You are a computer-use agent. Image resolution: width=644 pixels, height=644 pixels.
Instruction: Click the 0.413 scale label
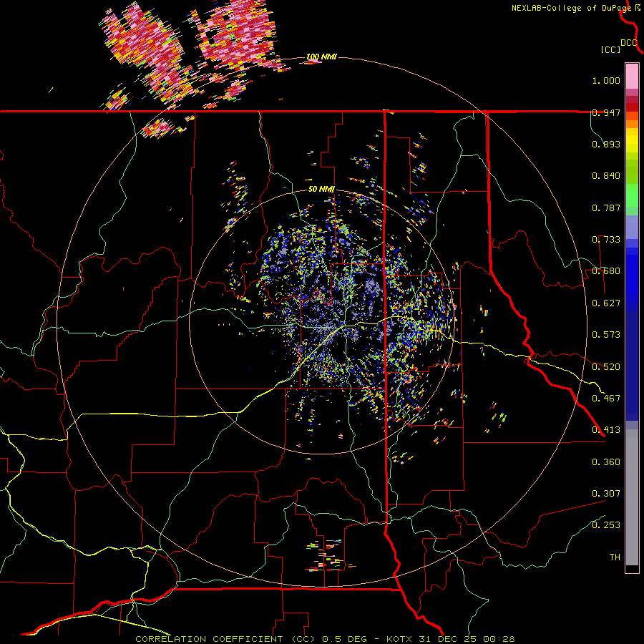pyautogui.click(x=606, y=430)
